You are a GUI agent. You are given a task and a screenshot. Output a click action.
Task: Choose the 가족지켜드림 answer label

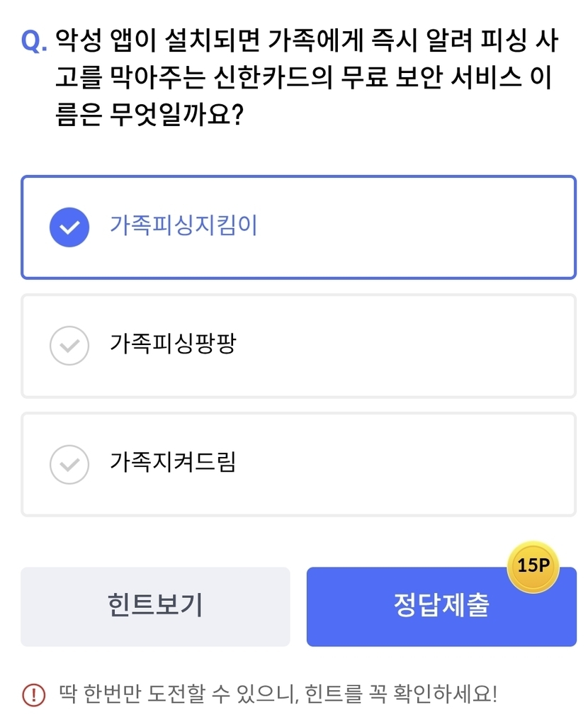[173, 463]
